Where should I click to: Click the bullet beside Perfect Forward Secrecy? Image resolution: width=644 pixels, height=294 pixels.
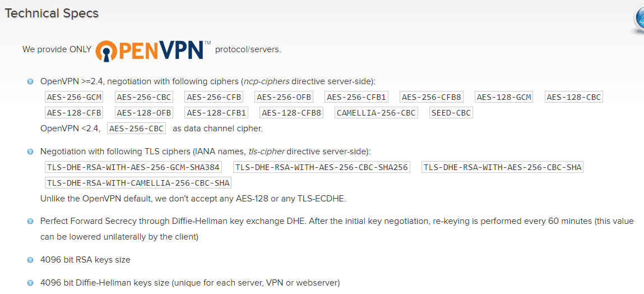coord(30,221)
